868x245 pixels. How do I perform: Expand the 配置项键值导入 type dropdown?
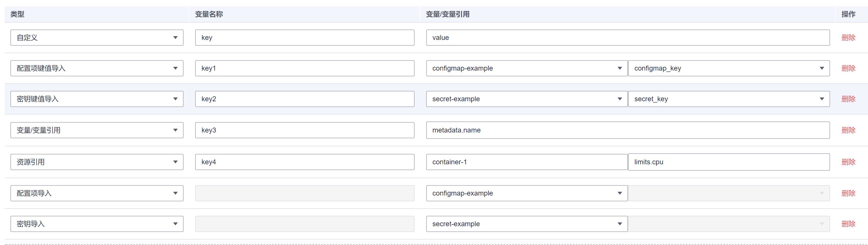[97, 68]
